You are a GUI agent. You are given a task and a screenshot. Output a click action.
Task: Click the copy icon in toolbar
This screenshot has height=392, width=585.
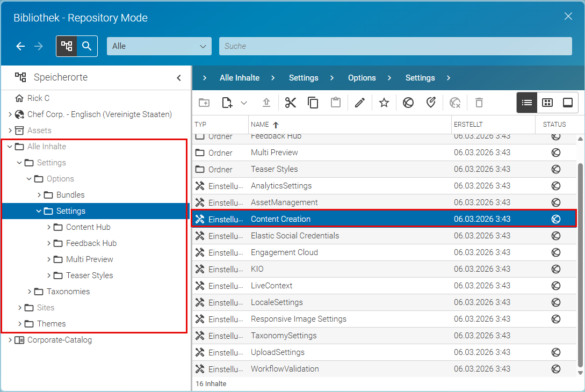(x=313, y=103)
